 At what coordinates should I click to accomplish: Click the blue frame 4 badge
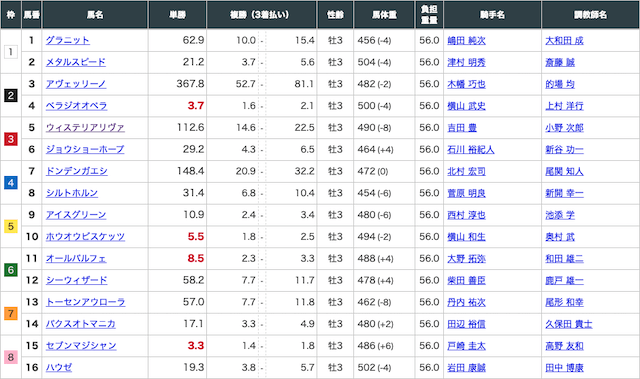point(11,182)
